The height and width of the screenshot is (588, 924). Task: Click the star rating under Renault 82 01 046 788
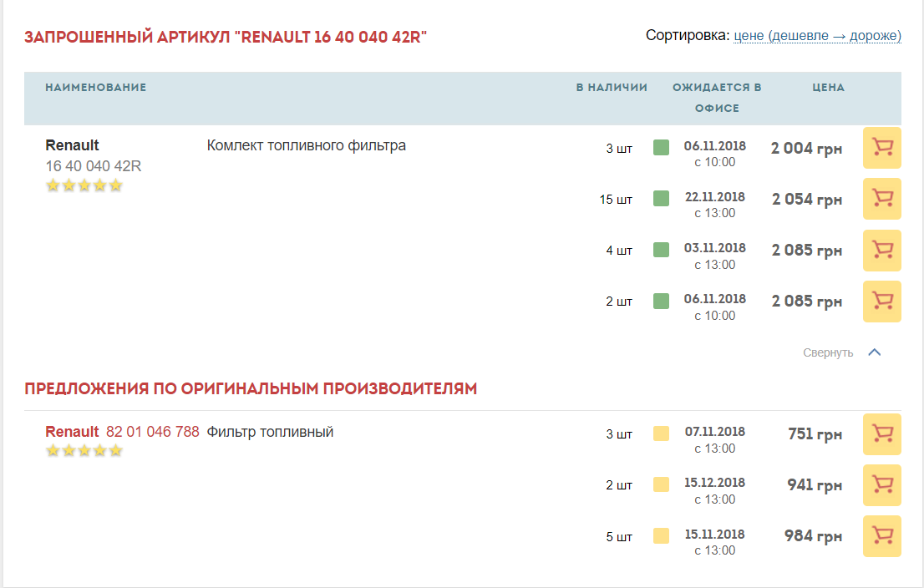(x=84, y=451)
